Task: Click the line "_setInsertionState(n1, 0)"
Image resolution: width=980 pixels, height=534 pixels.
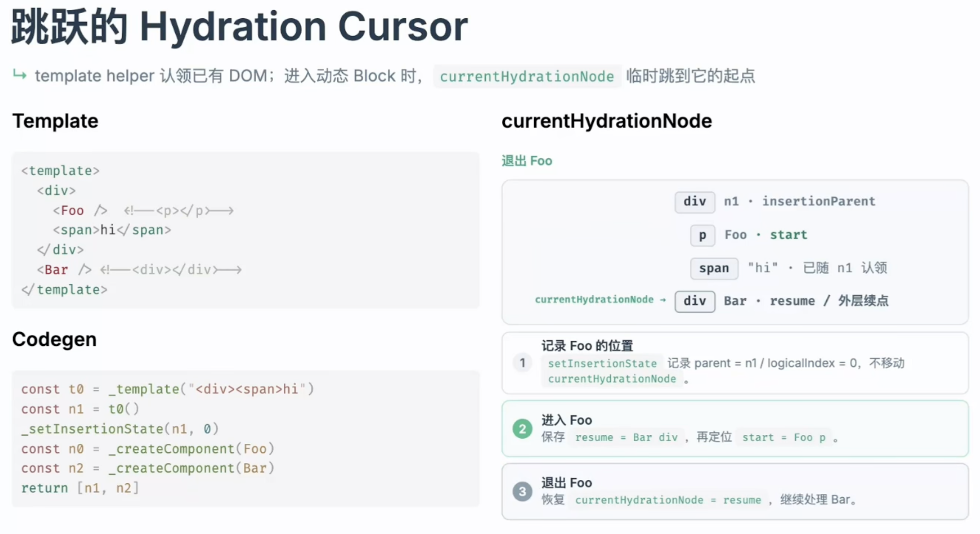Action: pyautogui.click(x=120, y=429)
